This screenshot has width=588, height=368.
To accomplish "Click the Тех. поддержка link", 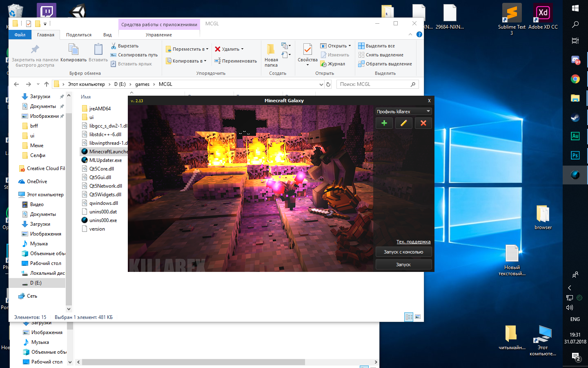I will [x=413, y=242].
